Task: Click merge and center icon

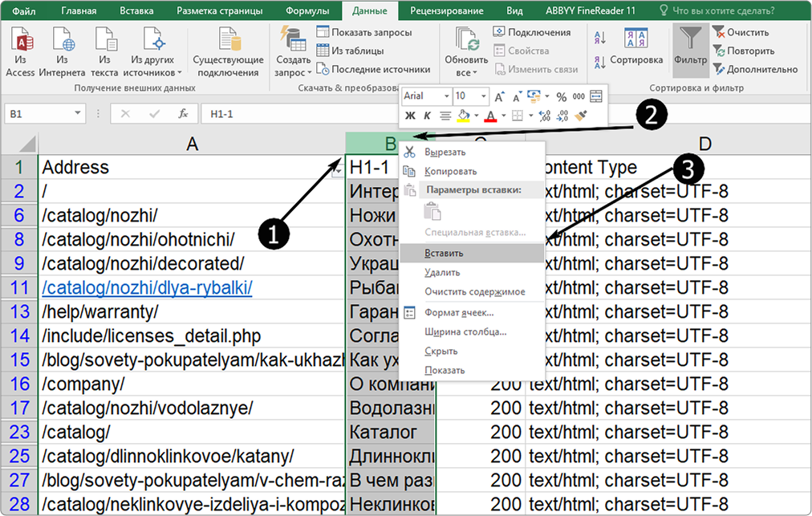Action: tap(596, 96)
